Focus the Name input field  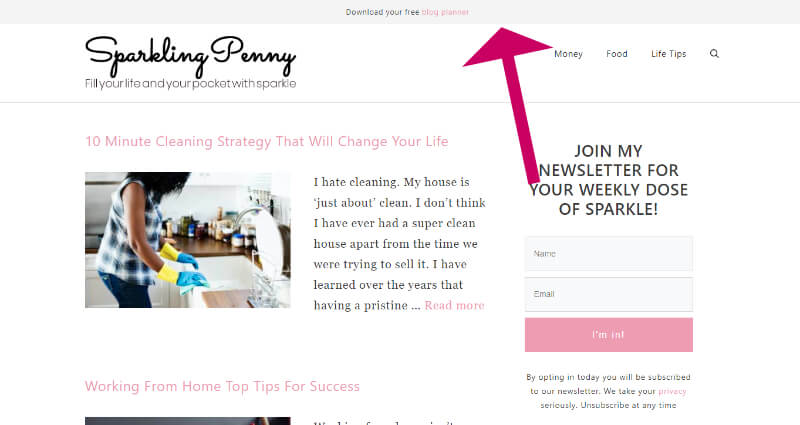pos(609,254)
